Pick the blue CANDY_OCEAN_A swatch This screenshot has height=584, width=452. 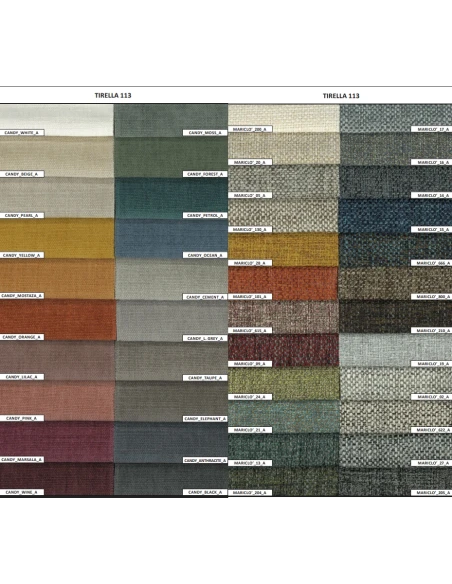click(x=171, y=239)
